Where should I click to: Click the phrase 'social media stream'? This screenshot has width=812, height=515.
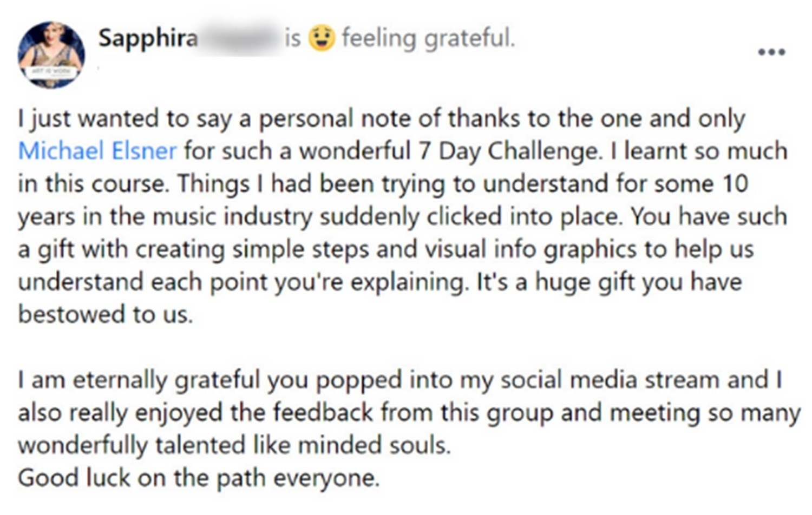[611, 380]
